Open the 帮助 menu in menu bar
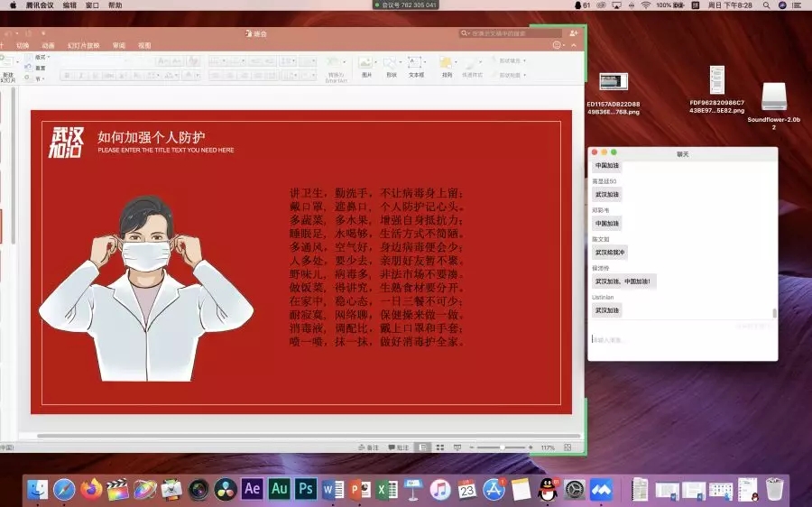Viewport: 812px width, 507px height. click(x=115, y=5)
